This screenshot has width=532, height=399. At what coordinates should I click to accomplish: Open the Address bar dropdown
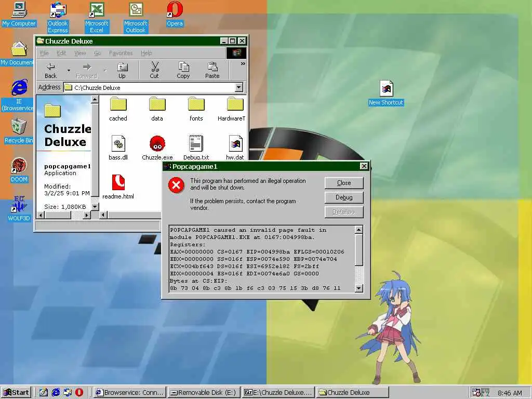click(x=239, y=87)
